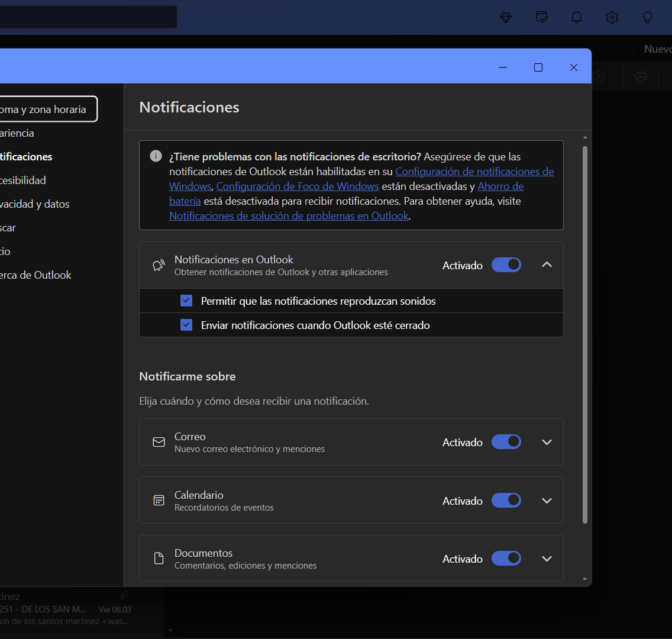Click the lightbulb tips icon in header
This screenshot has width=672, height=639.
coord(648,18)
